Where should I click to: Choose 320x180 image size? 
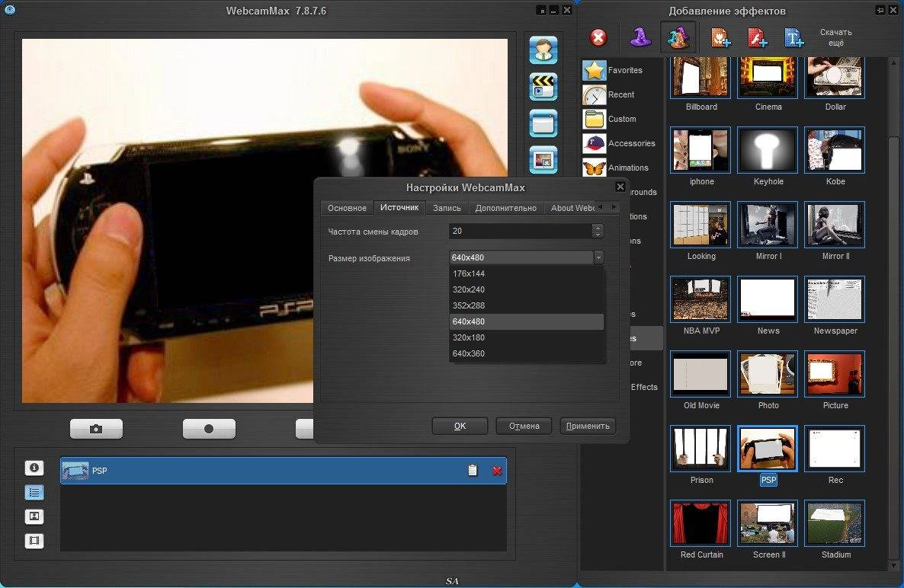coord(527,337)
